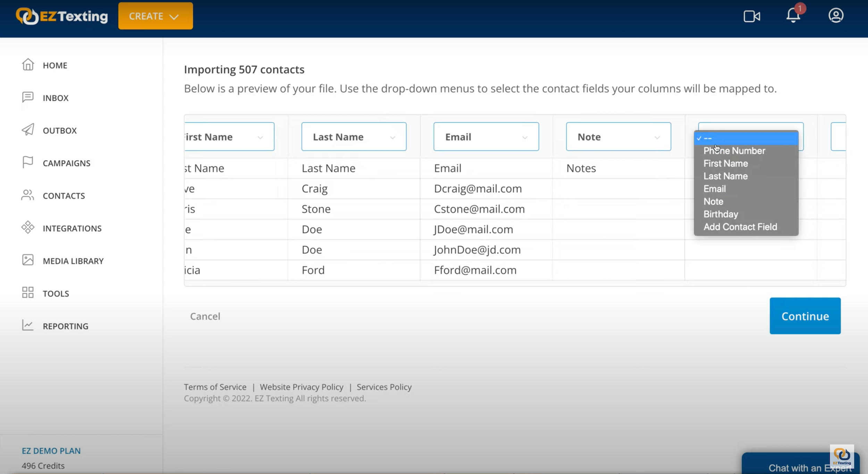Screen dimensions: 868x474
Task: Open REPORTING dashboard
Action: [x=65, y=326]
